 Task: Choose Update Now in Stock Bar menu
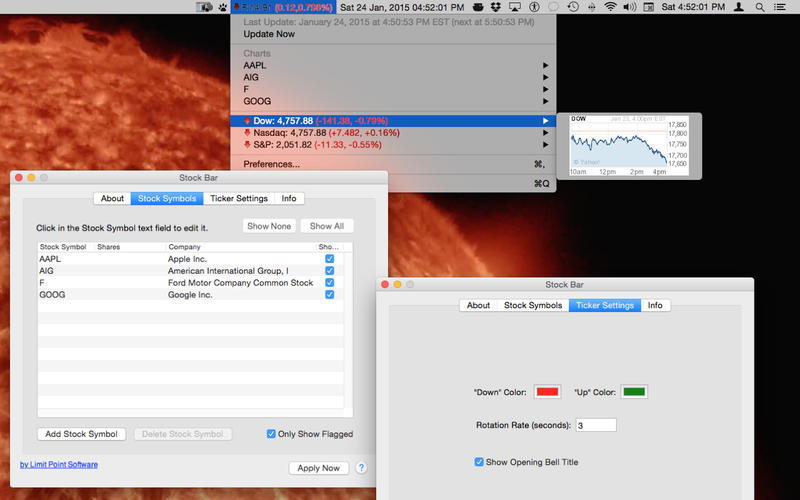click(x=269, y=34)
